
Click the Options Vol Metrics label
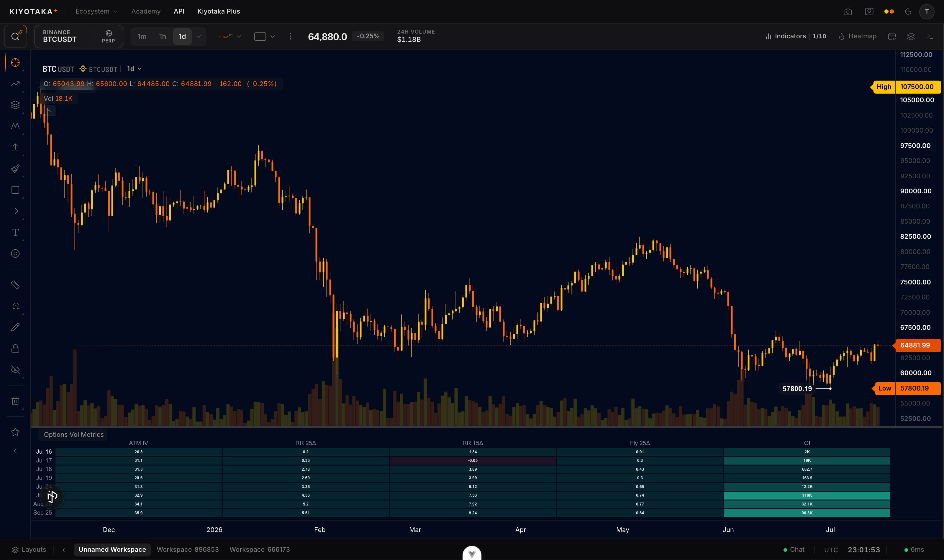pos(74,434)
